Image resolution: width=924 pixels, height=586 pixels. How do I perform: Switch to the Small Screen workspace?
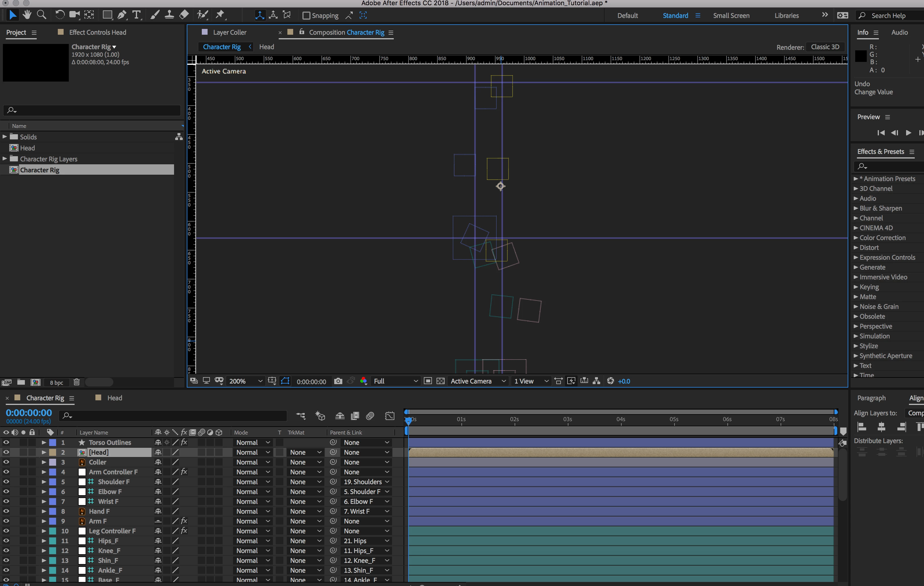(731, 16)
